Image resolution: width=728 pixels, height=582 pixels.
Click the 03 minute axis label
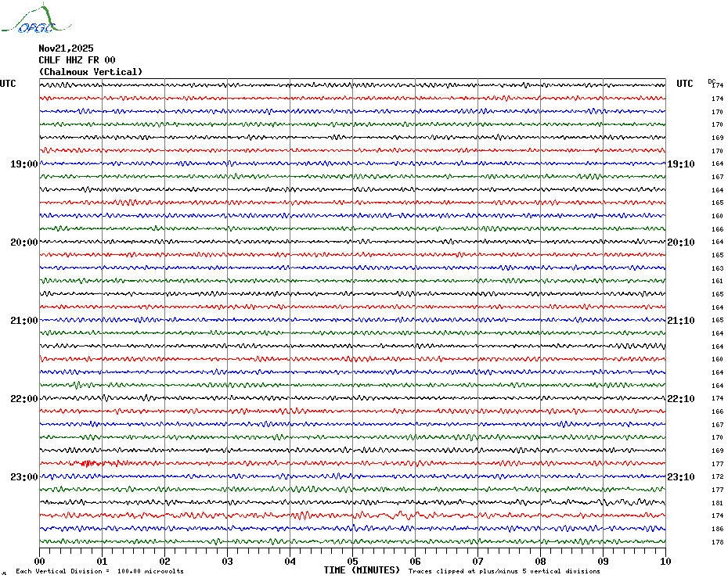click(x=228, y=561)
